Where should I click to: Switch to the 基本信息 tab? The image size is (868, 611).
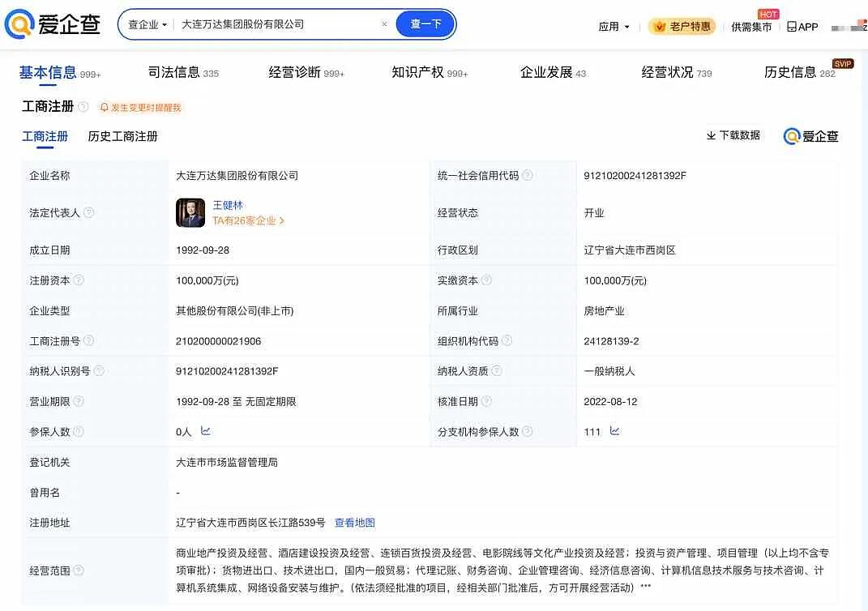click(60, 72)
